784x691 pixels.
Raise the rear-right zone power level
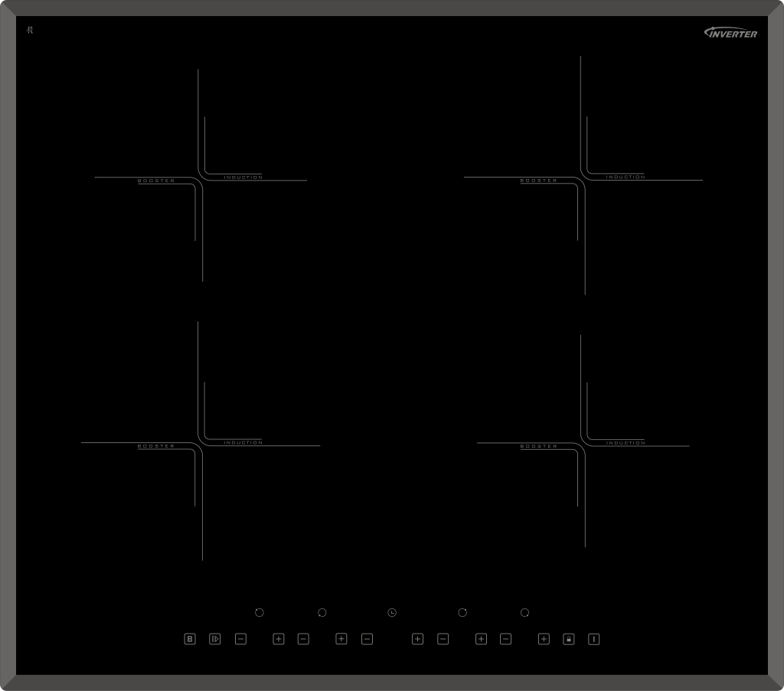click(481, 639)
